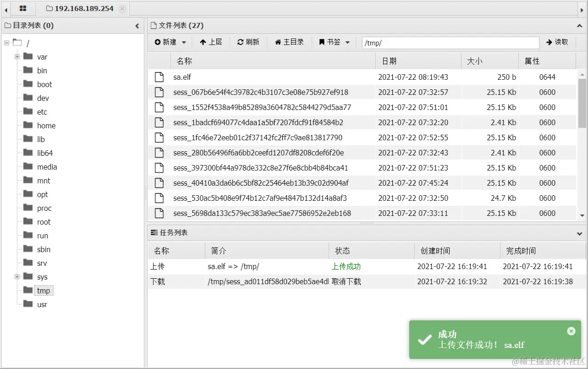
Task: Click scrollbar up arrow in file list
Action: (x=582, y=74)
